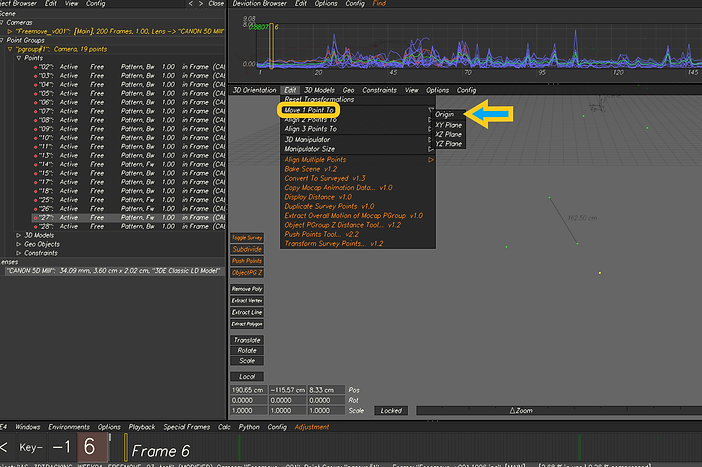Click the Zoom slider bar
The image size is (702, 467).
(559, 411)
